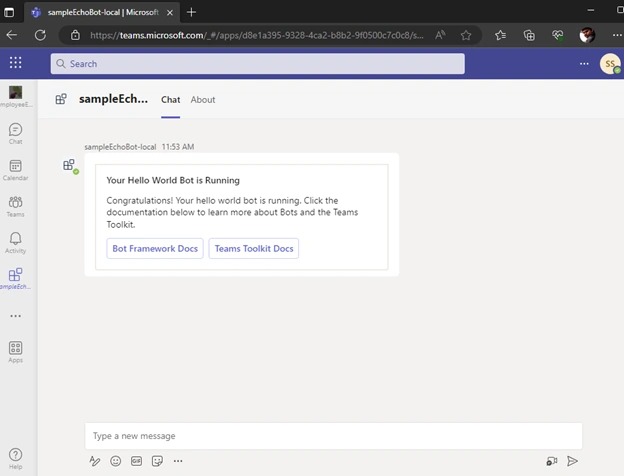Viewport: 624px width, 476px height.
Task: Go to Chat in the sidebar
Action: click(x=16, y=134)
